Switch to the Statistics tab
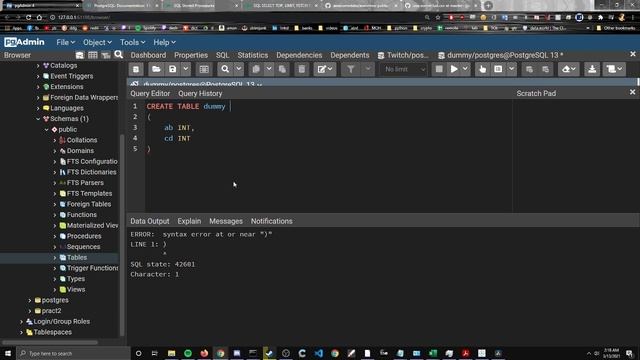This screenshot has width=640, height=360. click(253, 55)
